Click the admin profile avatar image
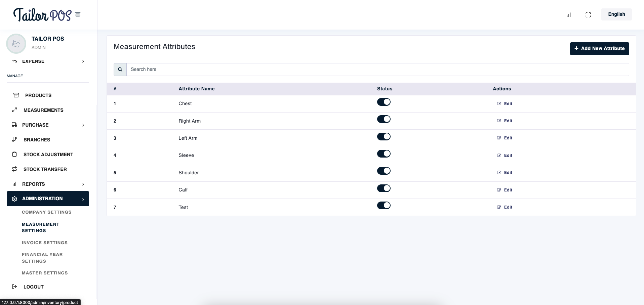Viewport: 644px width, 305px height. coord(16,43)
